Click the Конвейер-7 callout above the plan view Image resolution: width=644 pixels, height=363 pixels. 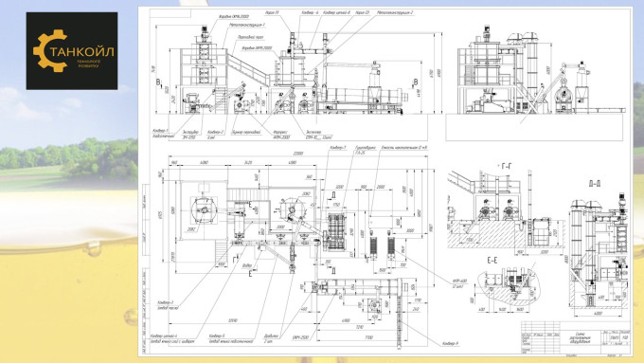[338, 148]
